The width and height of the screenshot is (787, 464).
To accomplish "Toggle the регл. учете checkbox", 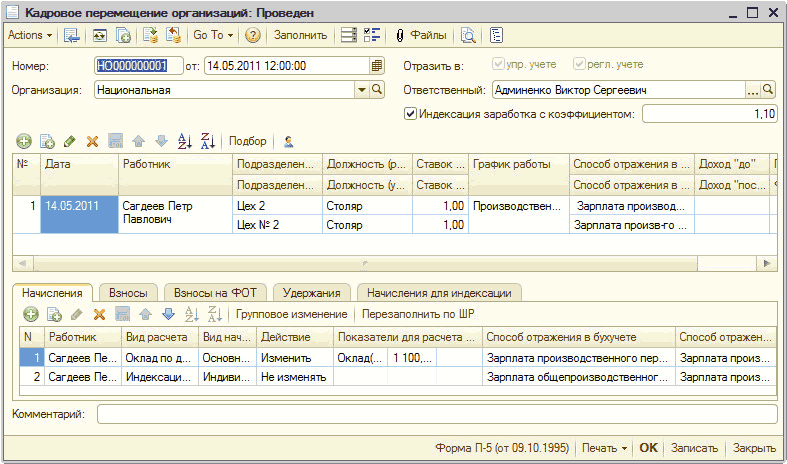I will (579, 65).
